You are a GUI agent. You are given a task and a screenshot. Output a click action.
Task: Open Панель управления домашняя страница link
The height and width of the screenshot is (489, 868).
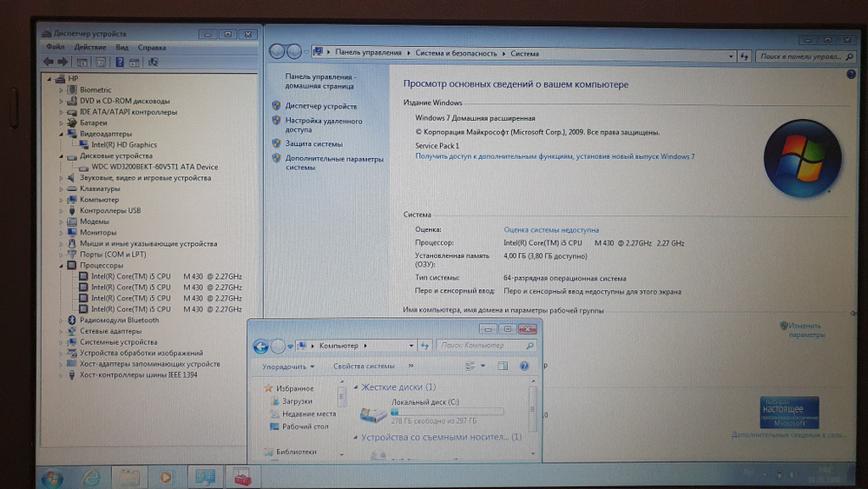click(x=320, y=82)
